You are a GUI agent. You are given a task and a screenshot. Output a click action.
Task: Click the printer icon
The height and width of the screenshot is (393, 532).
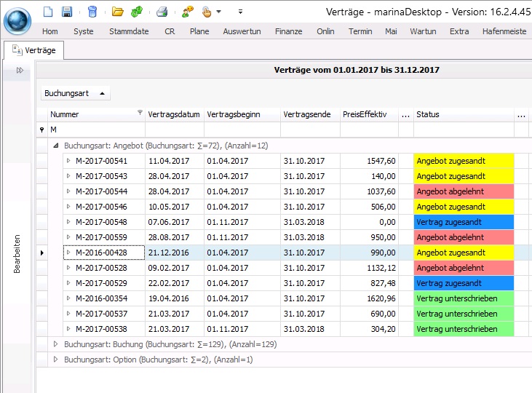[162, 12]
